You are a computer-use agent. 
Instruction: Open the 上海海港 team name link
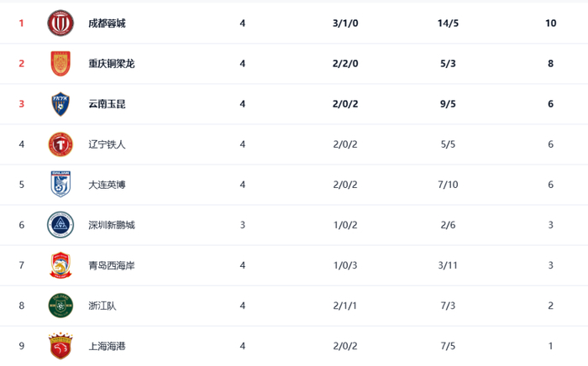(107, 346)
